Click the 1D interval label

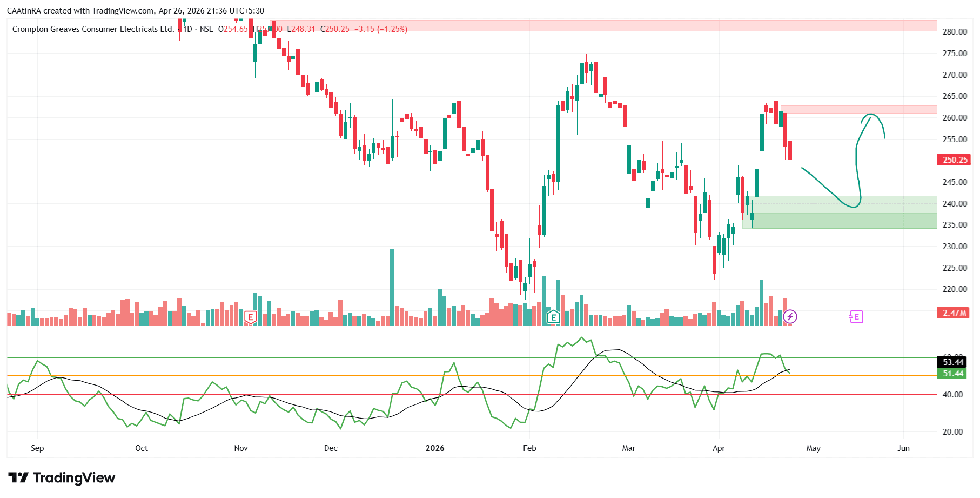click(x=187, y=29)
